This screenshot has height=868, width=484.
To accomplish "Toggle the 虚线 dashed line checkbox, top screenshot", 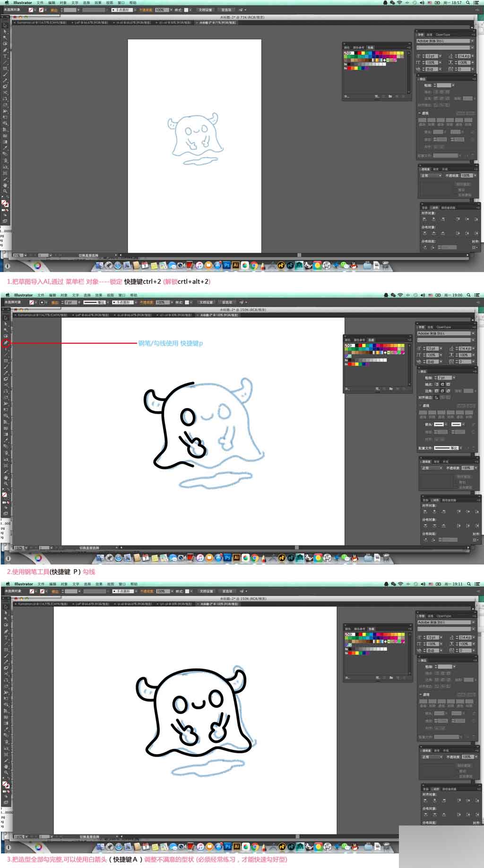I will 420,113.
